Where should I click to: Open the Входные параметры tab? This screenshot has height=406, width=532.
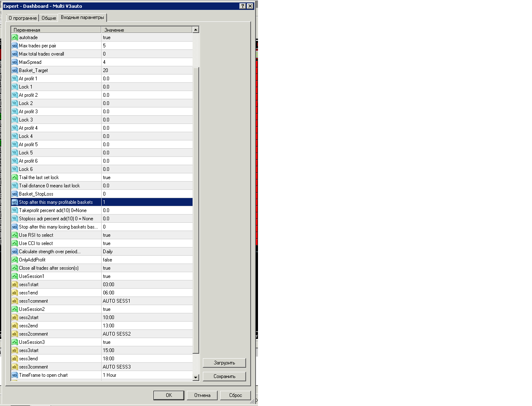coord(82,17)
